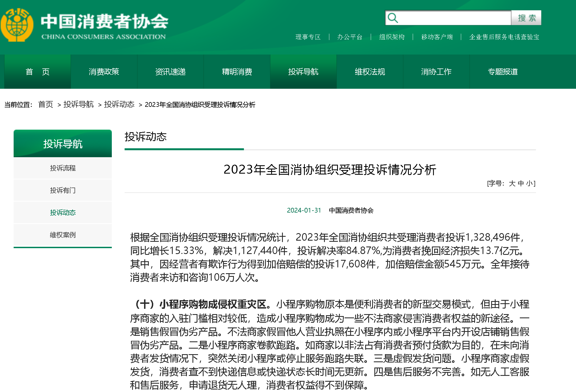The height and width of the screenshot is (392, 576).
Task: Open the 消费政策 nav menu
Action: [x=104, y=72]
